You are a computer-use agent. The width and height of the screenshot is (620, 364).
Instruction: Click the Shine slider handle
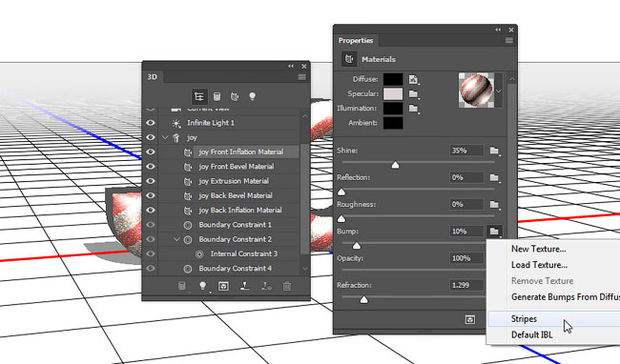point(395,165)
